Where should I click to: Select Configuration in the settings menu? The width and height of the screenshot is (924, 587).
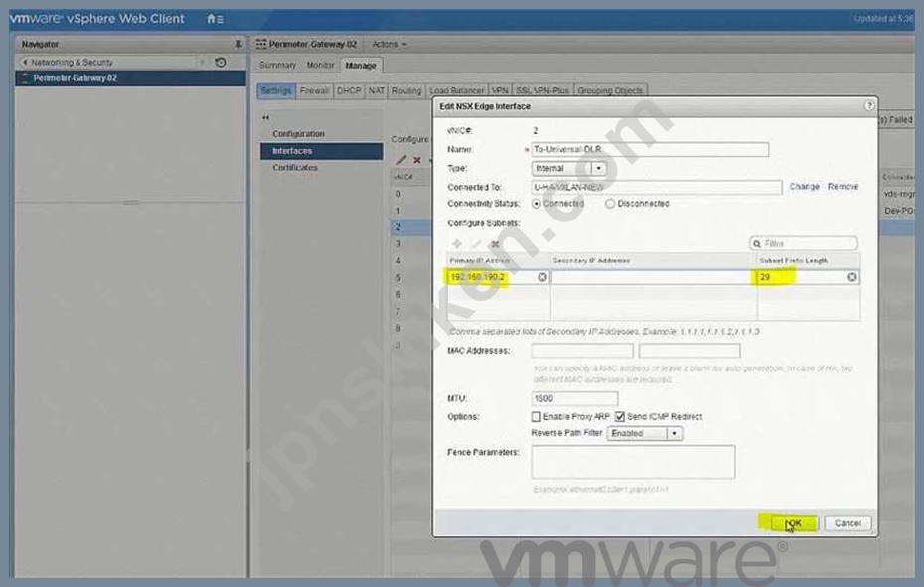(298, 134)
